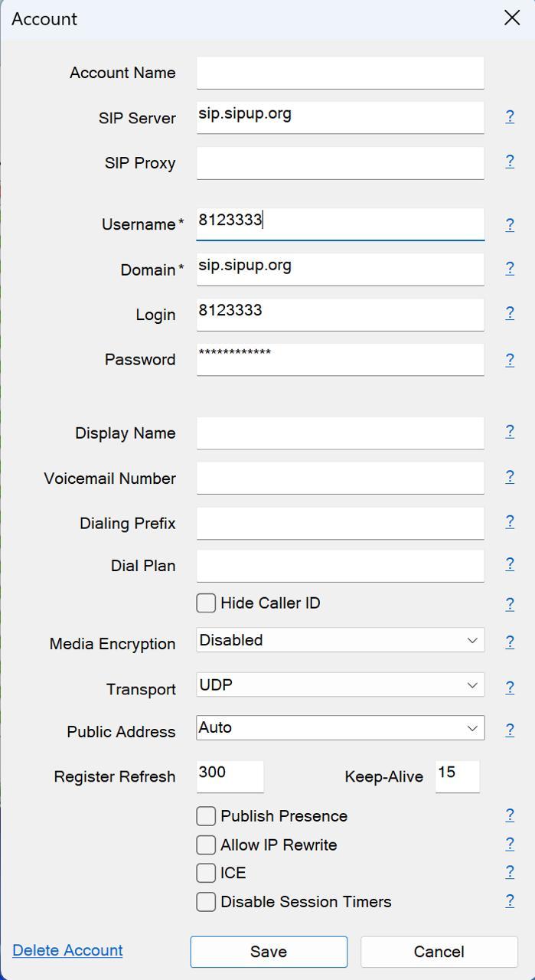View help for Dial Plan
Viewport: 535px width, 980px height.
click(510, 564)
